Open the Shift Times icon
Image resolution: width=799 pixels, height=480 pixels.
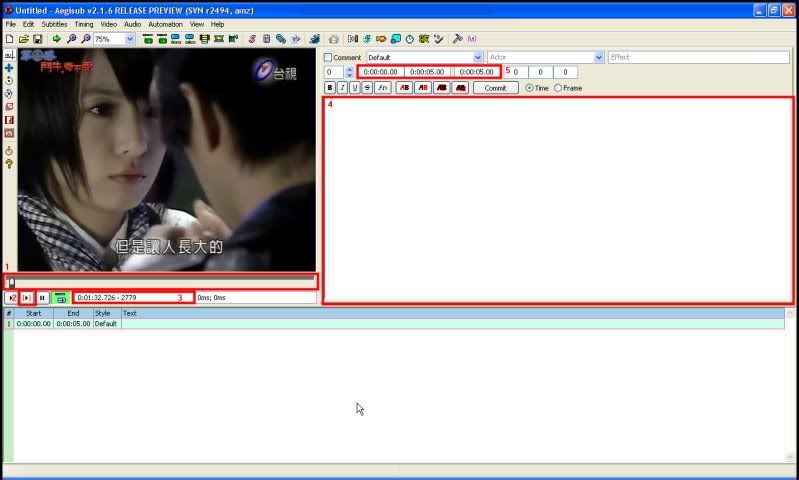click(x=353, y=39)
